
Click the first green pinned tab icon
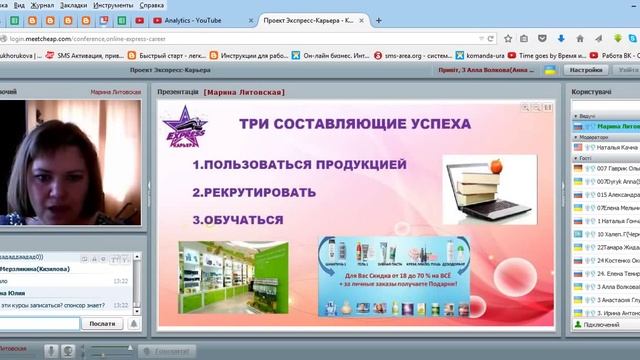14,20
